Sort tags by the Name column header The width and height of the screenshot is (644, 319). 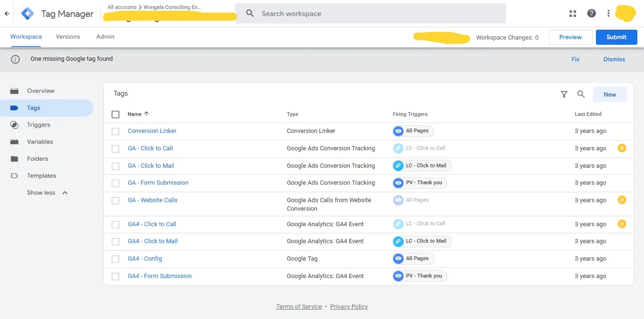pos(138,114)
